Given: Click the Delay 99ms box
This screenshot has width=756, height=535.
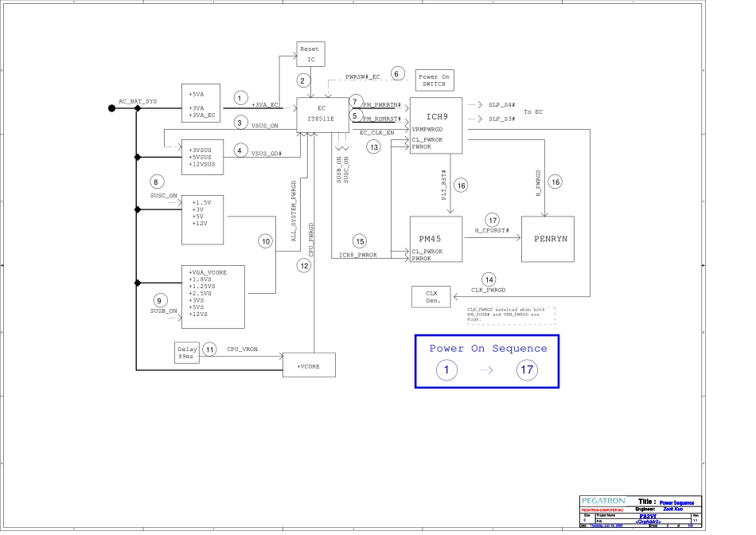Looking at the screenshot, I should (x=186, y=353).
